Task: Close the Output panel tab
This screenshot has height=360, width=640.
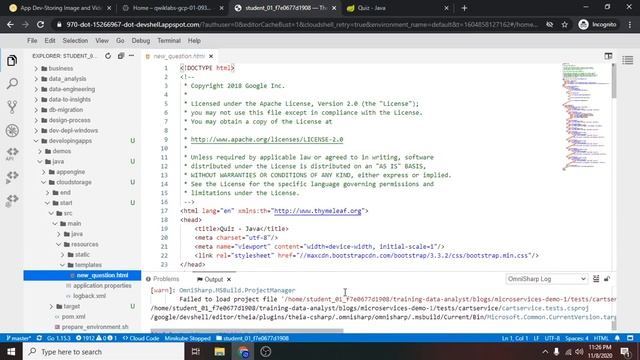Action: [x=229, y=279]
